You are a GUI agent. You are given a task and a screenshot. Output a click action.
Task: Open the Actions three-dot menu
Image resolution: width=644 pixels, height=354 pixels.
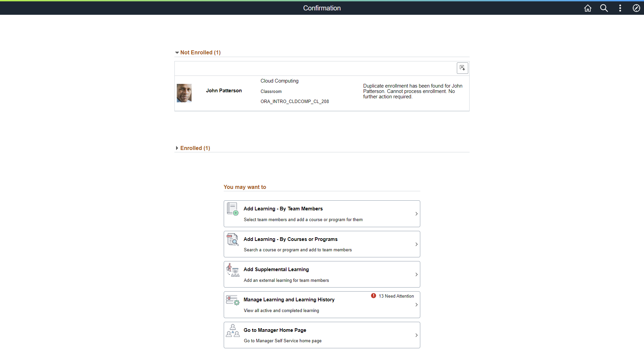pos(620,8)
